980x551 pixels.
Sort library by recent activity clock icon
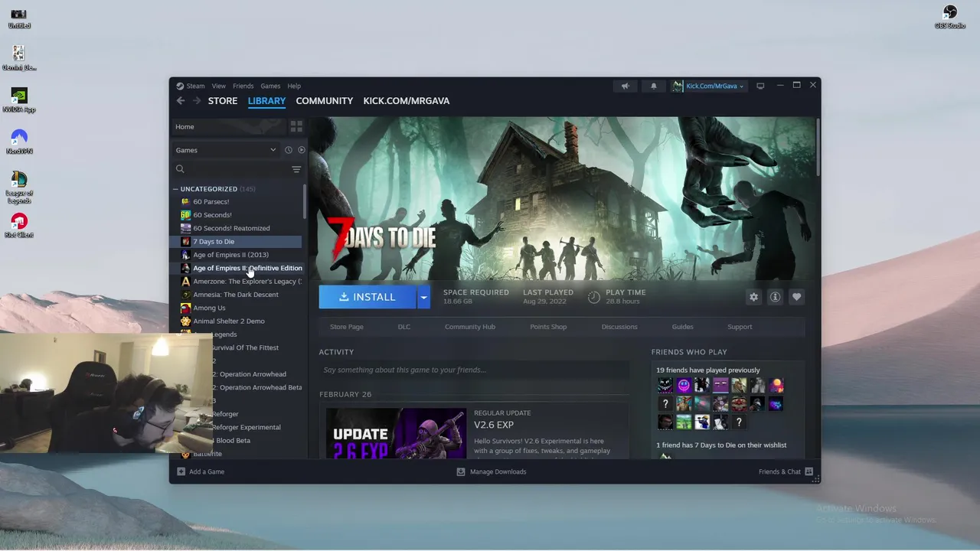(x=289, y=150)
